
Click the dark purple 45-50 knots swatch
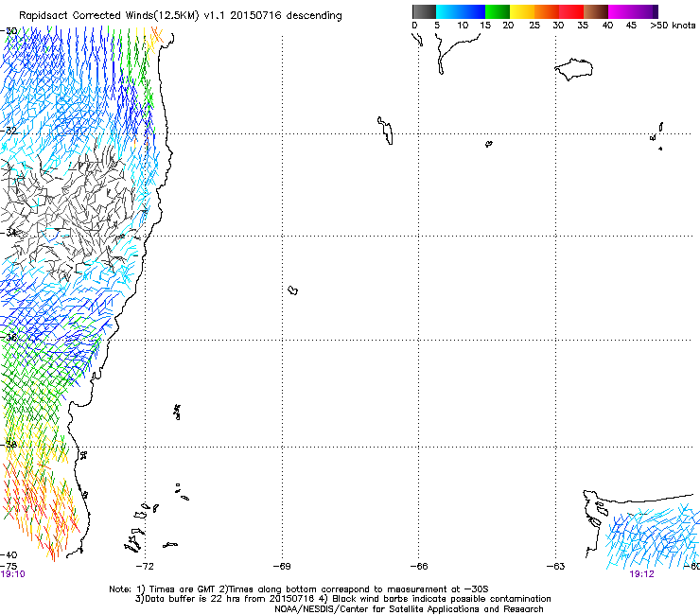coord(645,11)
